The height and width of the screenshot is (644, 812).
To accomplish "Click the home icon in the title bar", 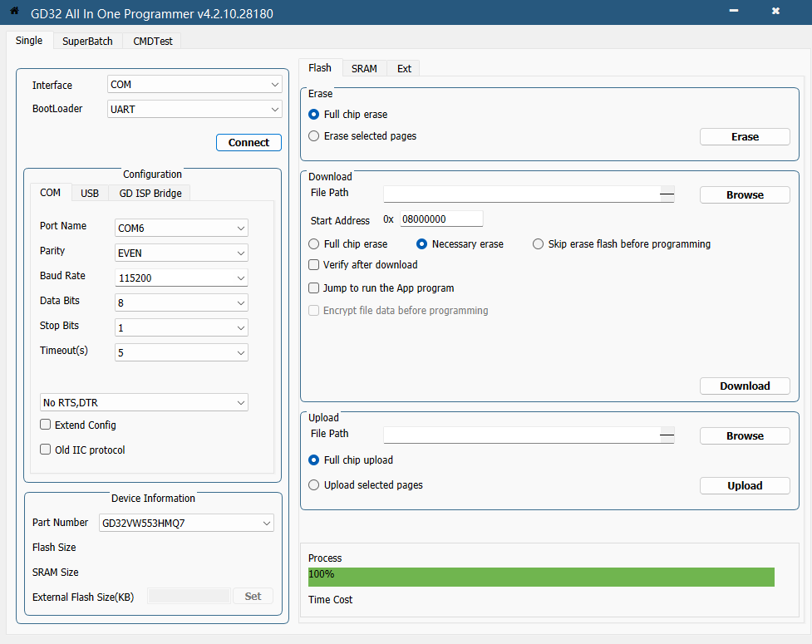I will 14,12.
